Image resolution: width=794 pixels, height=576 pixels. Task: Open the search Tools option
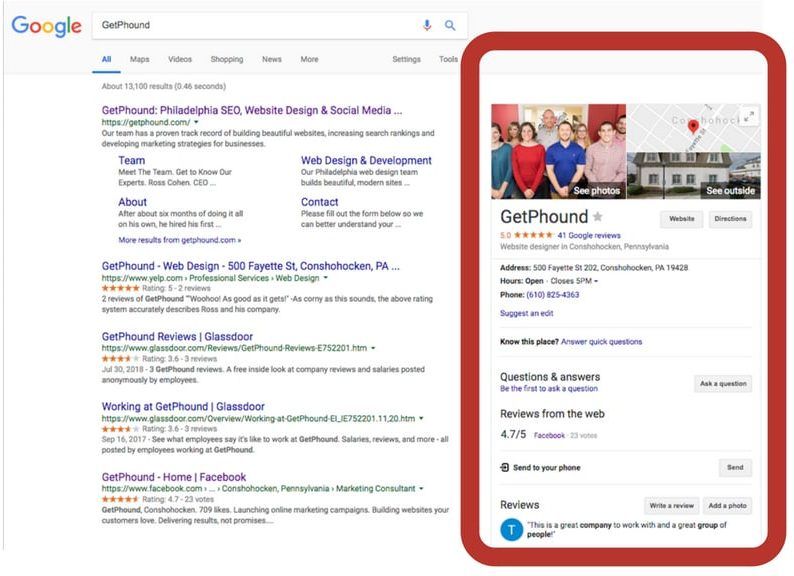448,59
